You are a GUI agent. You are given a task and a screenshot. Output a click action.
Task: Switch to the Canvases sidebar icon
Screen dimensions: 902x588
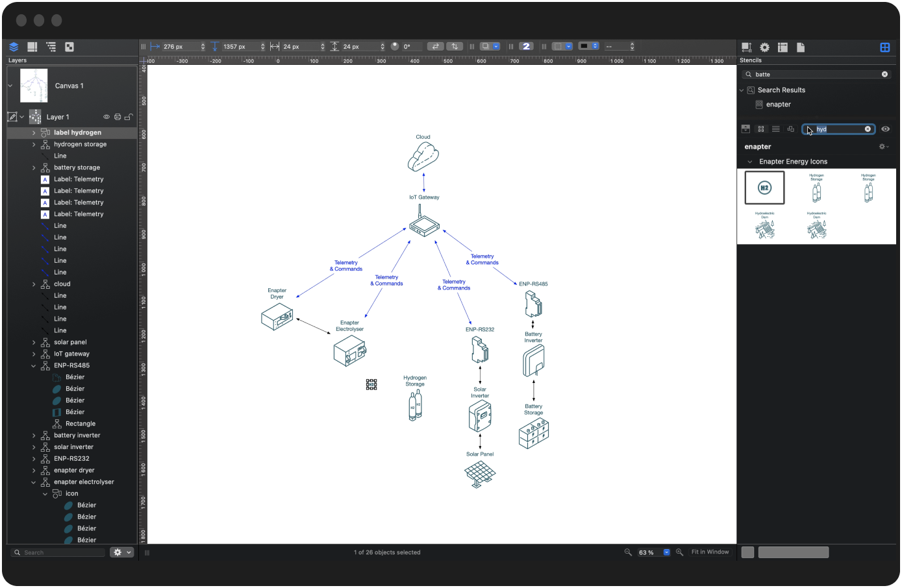[x=32, y=47]
